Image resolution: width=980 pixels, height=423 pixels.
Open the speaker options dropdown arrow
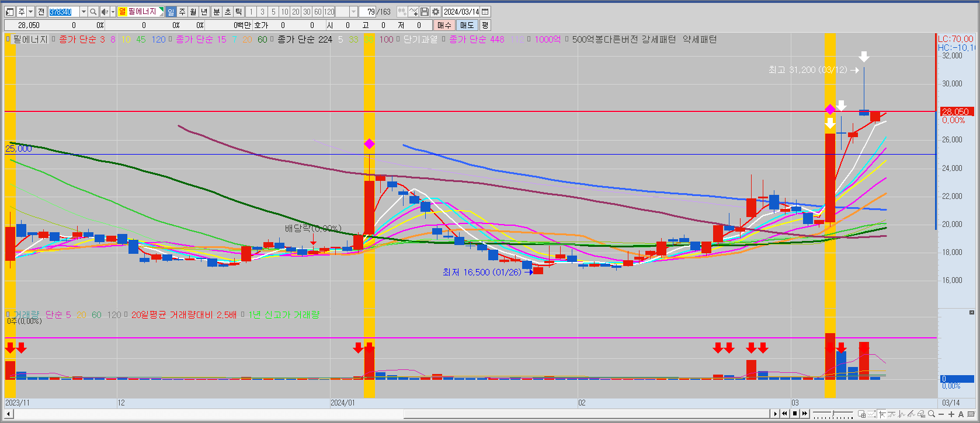click(113, 12)
